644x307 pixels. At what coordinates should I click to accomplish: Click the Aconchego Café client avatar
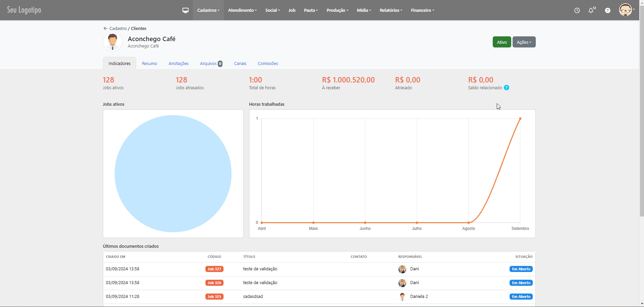113,42
